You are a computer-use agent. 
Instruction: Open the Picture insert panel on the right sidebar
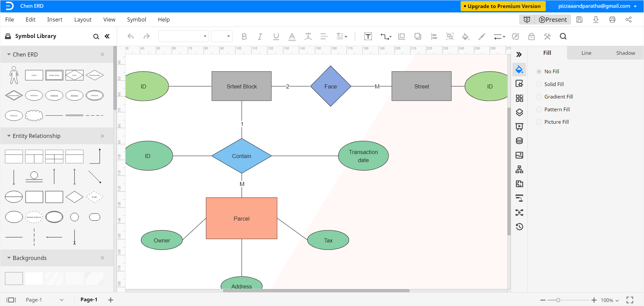click(519, 155)
